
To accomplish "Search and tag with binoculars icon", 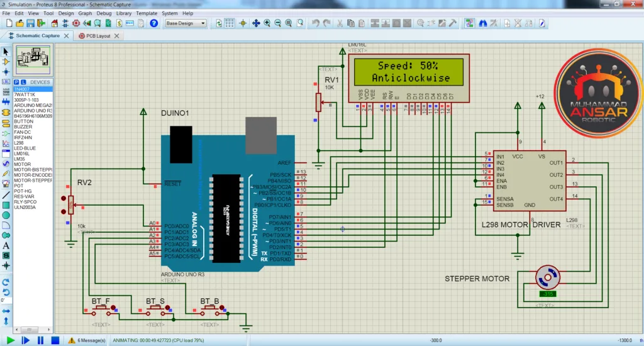I will pyautogui.click(x=482, y=23).
